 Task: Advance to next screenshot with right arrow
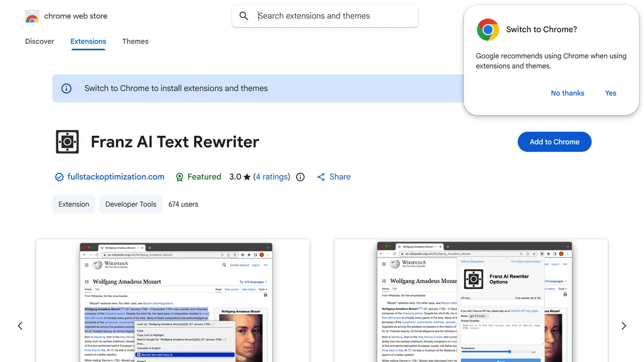pyautogui.click(x=624, y=326)
